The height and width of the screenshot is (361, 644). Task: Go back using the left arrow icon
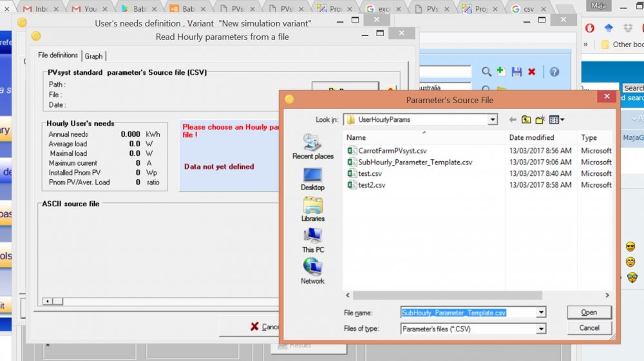pos(513,119)
